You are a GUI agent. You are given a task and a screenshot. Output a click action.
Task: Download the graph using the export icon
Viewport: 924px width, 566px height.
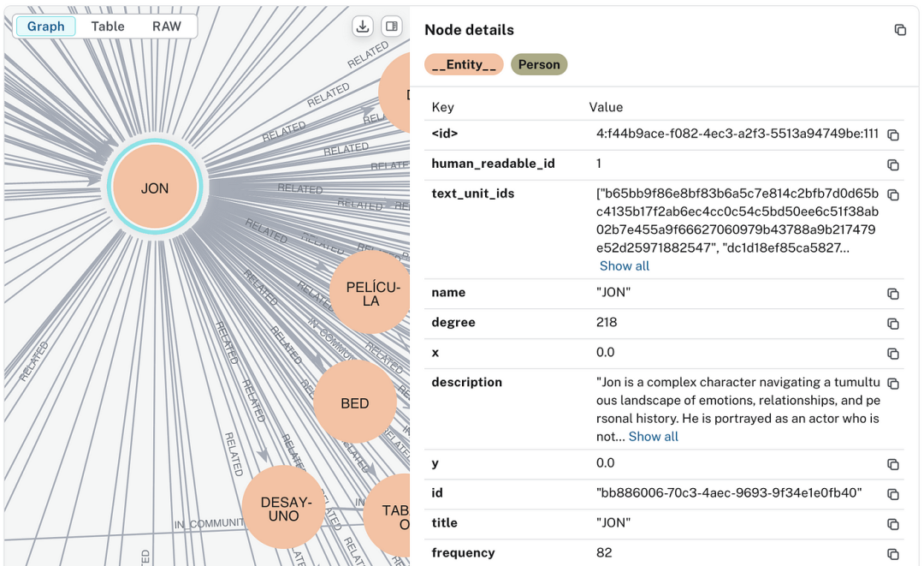point(363,27)
